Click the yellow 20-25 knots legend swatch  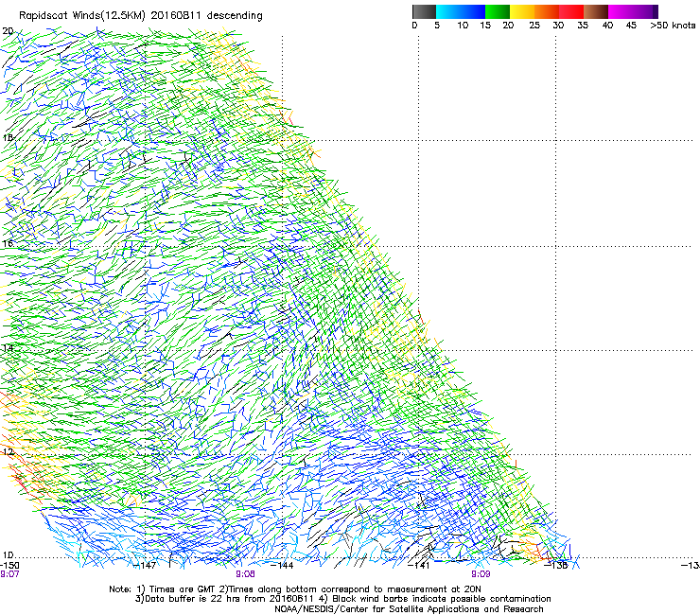[x=522, y=11]
